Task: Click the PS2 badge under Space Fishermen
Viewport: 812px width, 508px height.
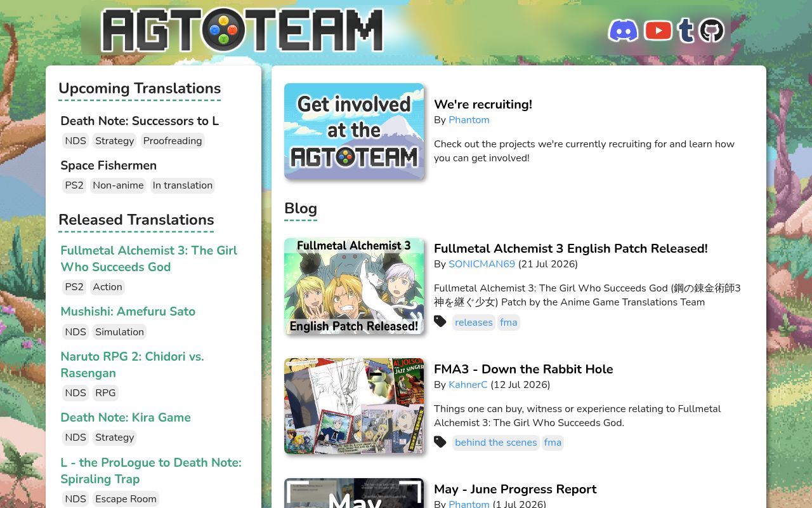Action: 74,185
